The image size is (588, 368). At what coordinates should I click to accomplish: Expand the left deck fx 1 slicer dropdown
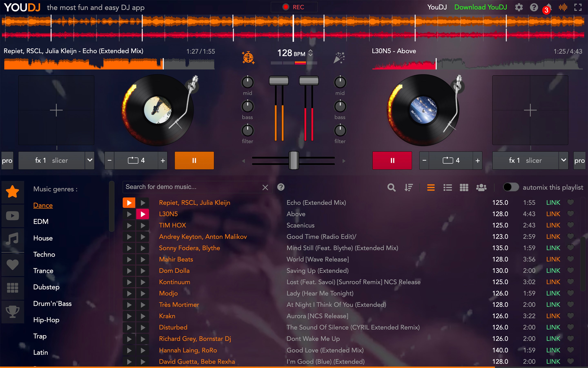tap(90, 160)
